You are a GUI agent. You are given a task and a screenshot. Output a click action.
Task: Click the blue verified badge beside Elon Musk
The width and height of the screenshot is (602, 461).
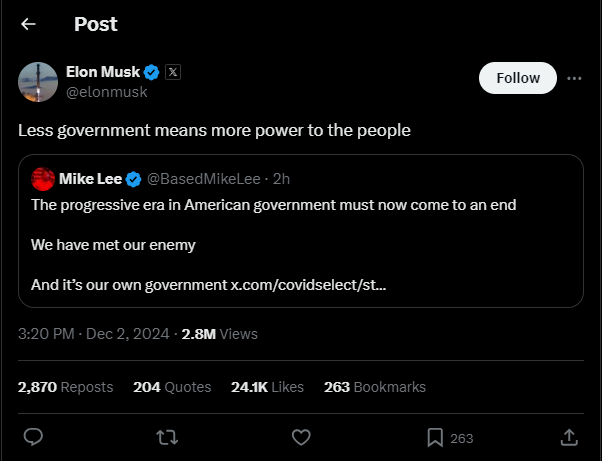point(151,72)
